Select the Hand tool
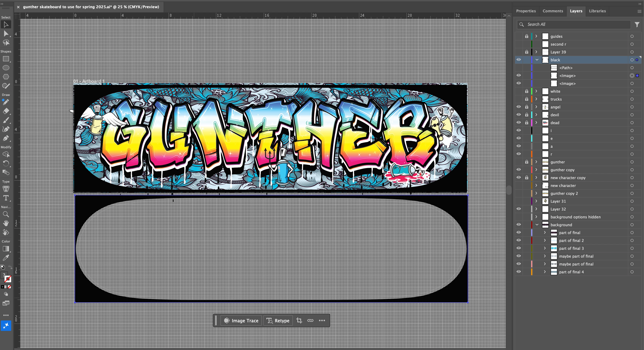This screenshot has height=350, width=644. point(6,223)
